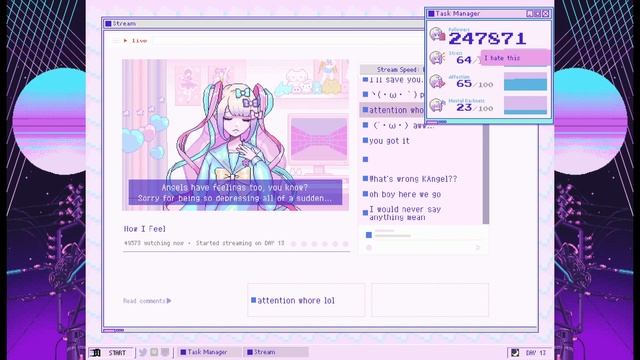Click the Task Manager title bar icon
The height and width of the screenshot is (360, 640).
431,13
